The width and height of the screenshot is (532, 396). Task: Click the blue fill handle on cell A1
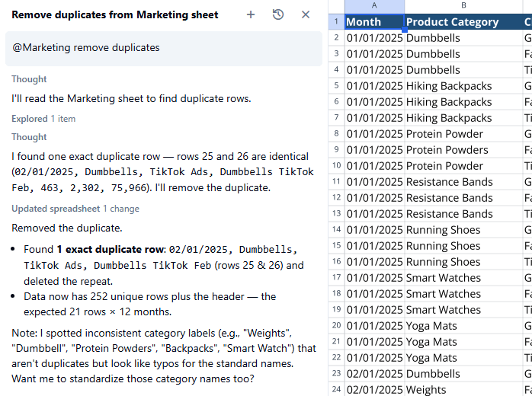(405, 30)
